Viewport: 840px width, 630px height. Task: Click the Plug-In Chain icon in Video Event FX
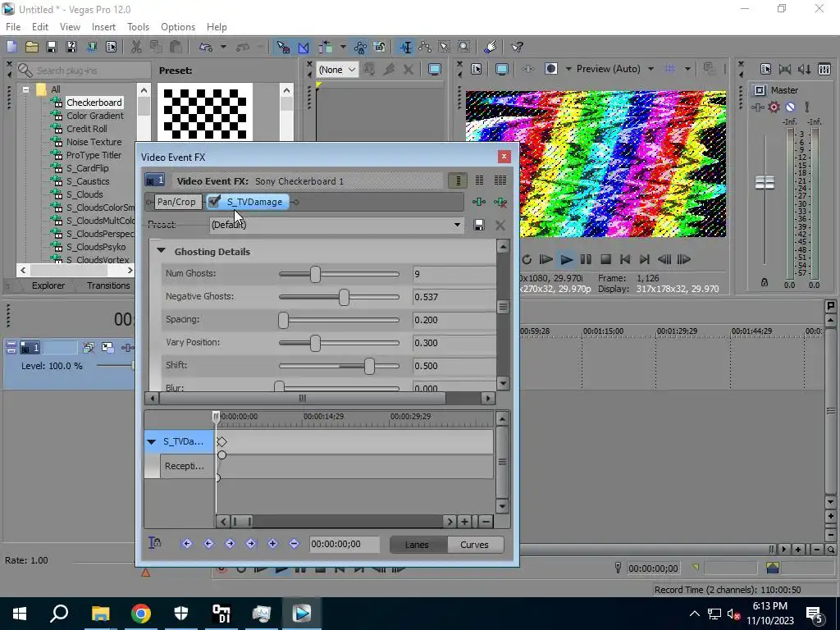(x=479, y=202)
